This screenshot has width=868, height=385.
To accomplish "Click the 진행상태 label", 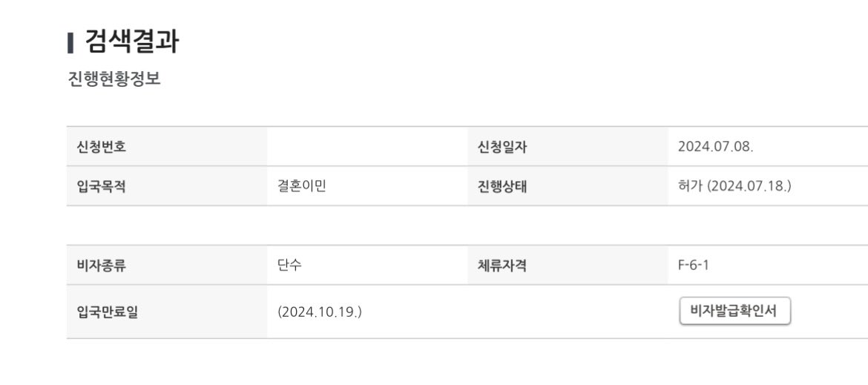I will (502, 186).
